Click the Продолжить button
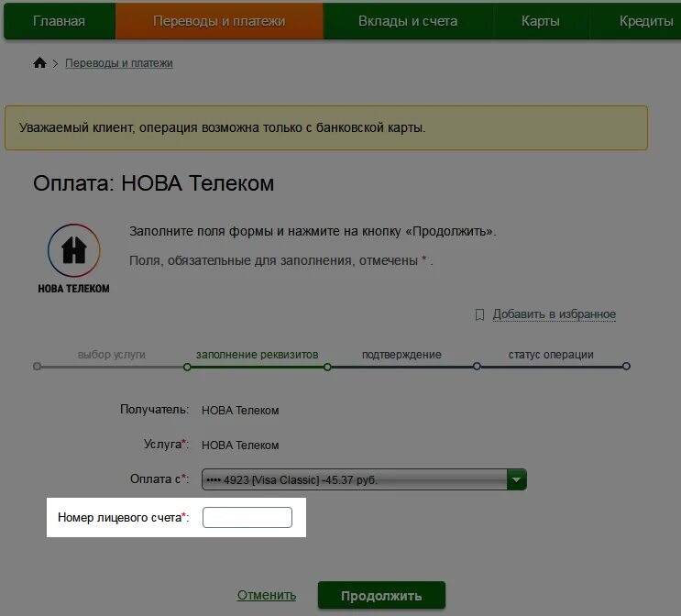The image size is (681, 616). click(381, 595)
